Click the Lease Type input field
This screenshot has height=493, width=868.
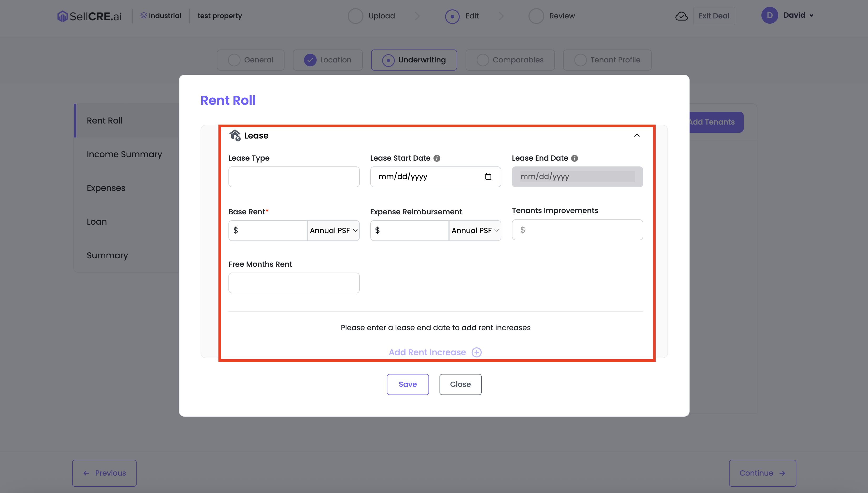point(294,177)
